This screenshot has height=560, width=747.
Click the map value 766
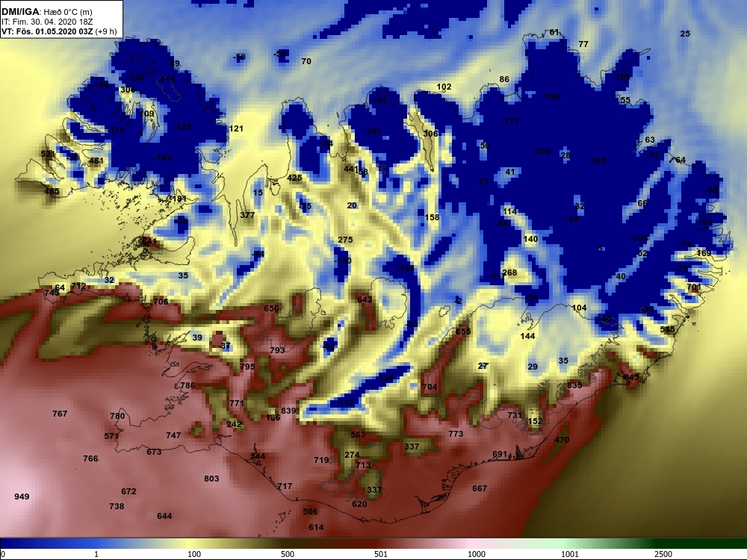90,458
